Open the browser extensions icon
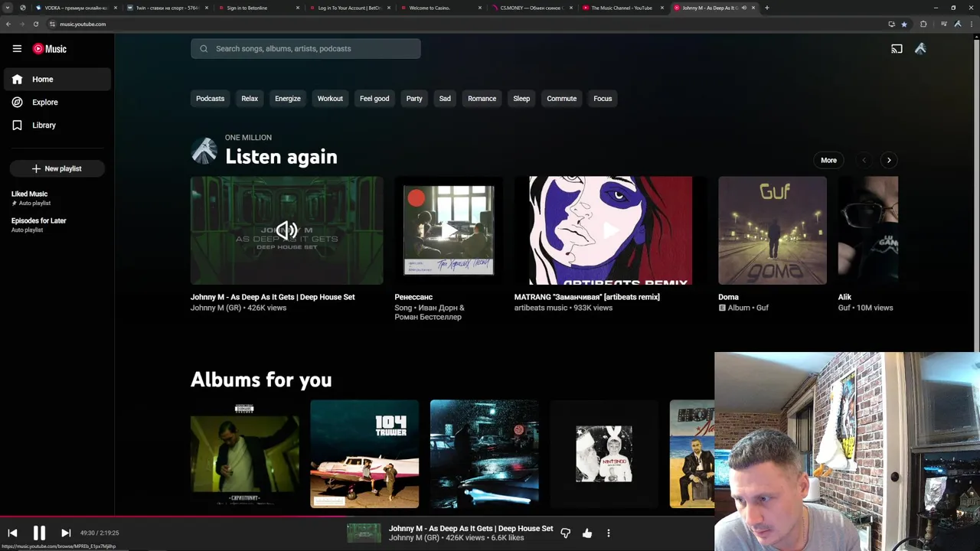980x551 pixels. coord(923,24)
